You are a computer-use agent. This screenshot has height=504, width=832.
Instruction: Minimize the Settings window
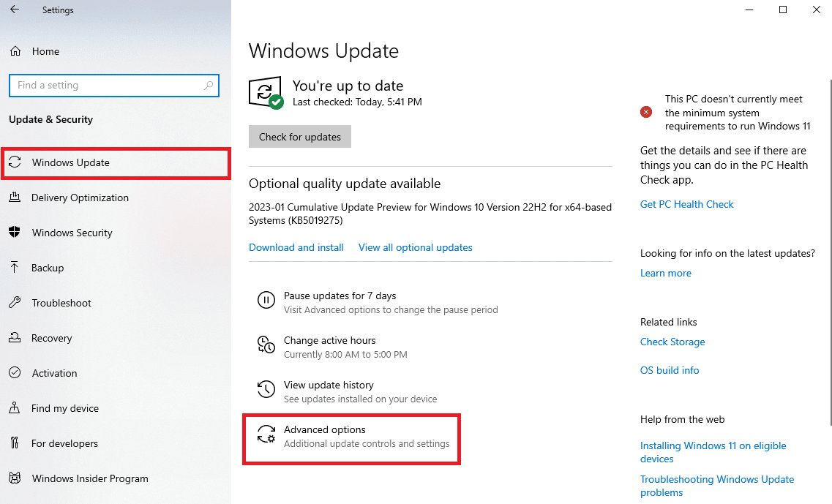[749, 10]
